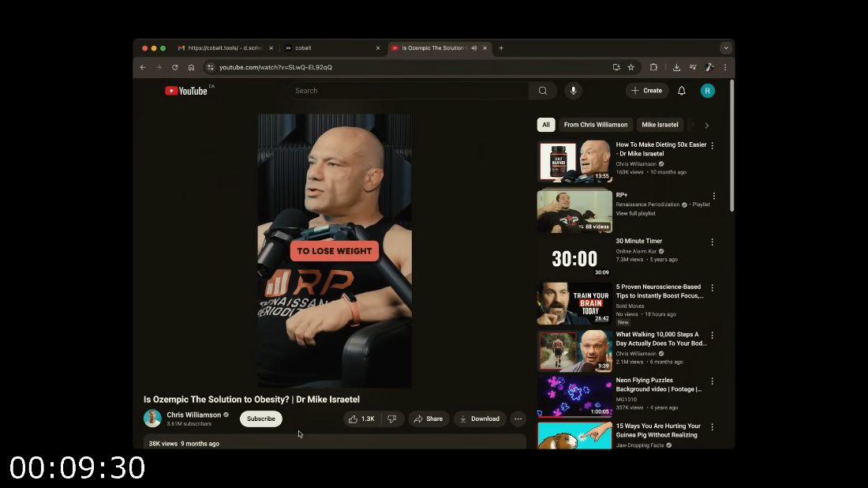Close the cobalt tab

point(378,48)
